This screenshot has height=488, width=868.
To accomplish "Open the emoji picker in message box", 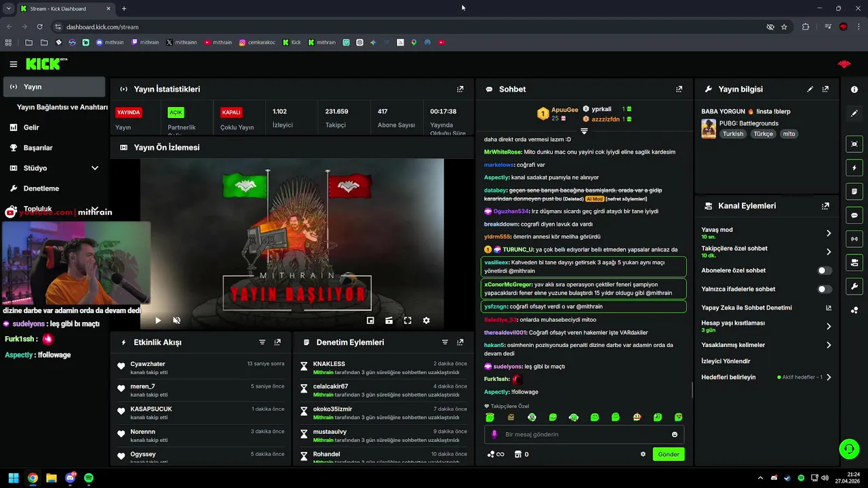I will click(675, 434).
